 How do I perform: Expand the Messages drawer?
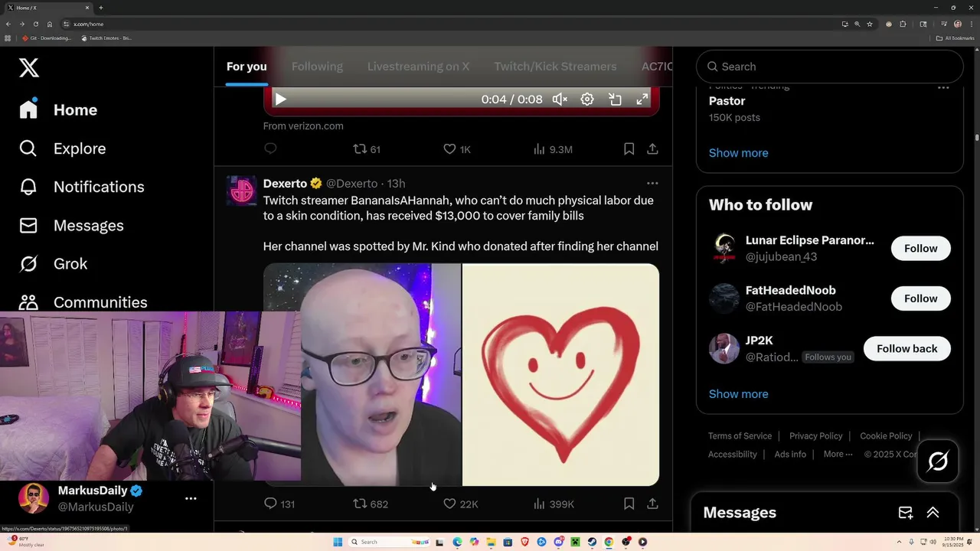(933, 513)
